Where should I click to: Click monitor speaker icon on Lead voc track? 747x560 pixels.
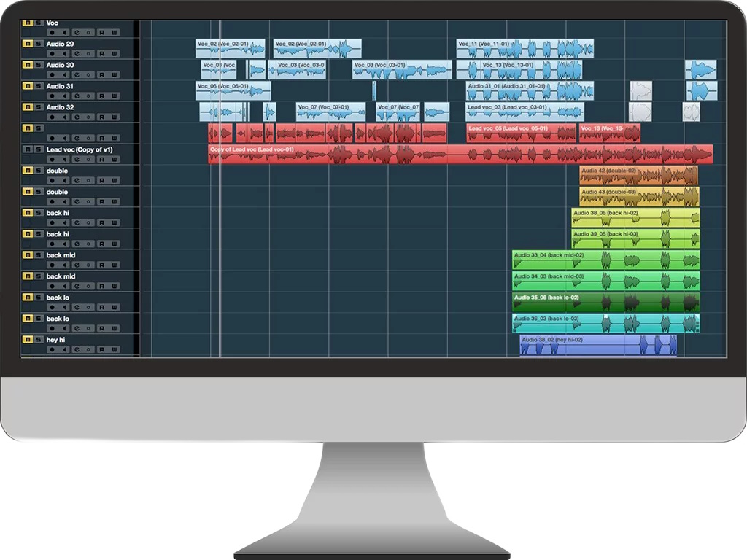66,159
